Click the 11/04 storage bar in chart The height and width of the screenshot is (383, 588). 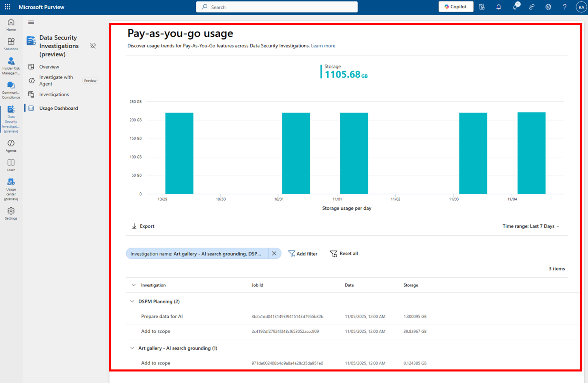531,153
